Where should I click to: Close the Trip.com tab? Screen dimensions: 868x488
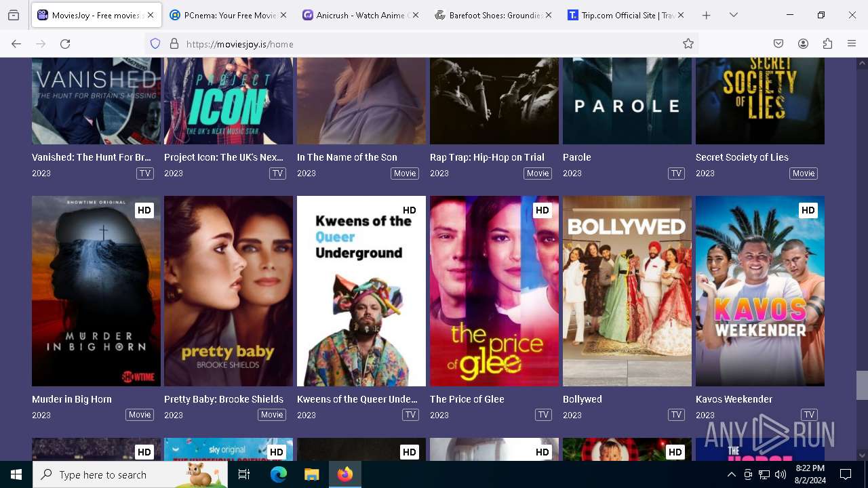tap(680, 15)
